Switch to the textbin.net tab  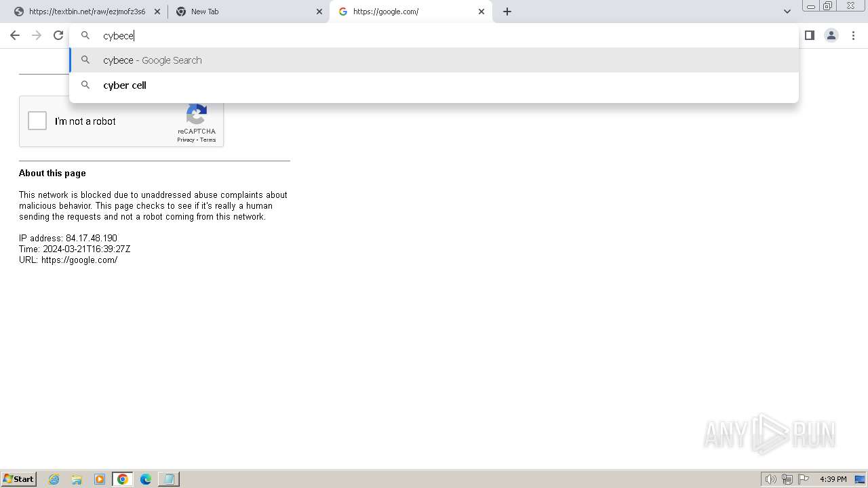coord(87,12)
